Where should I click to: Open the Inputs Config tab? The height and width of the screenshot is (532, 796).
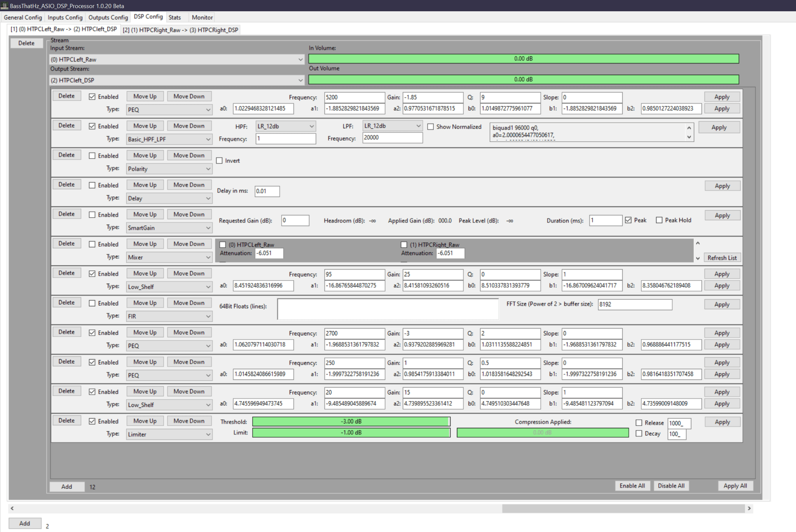65,17
